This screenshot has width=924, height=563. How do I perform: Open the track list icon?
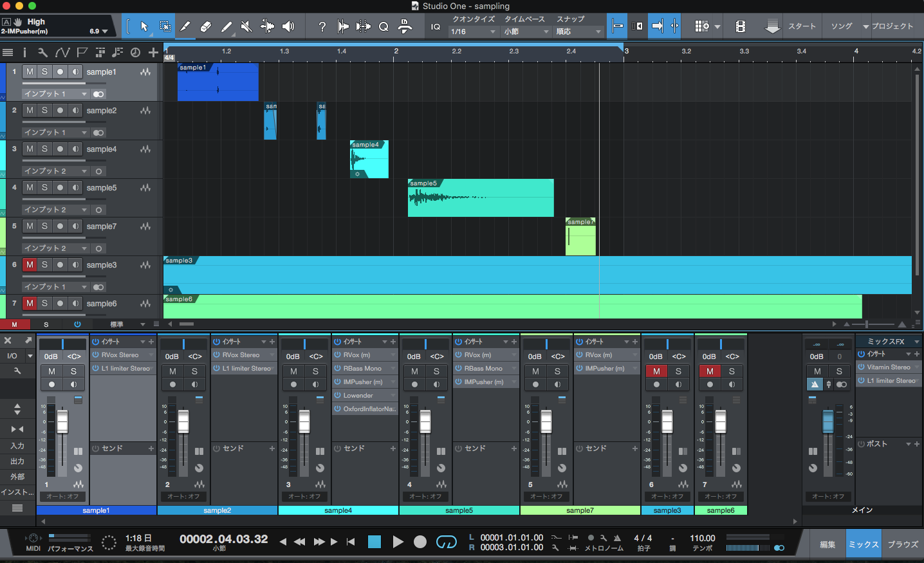tap(8, 53)
